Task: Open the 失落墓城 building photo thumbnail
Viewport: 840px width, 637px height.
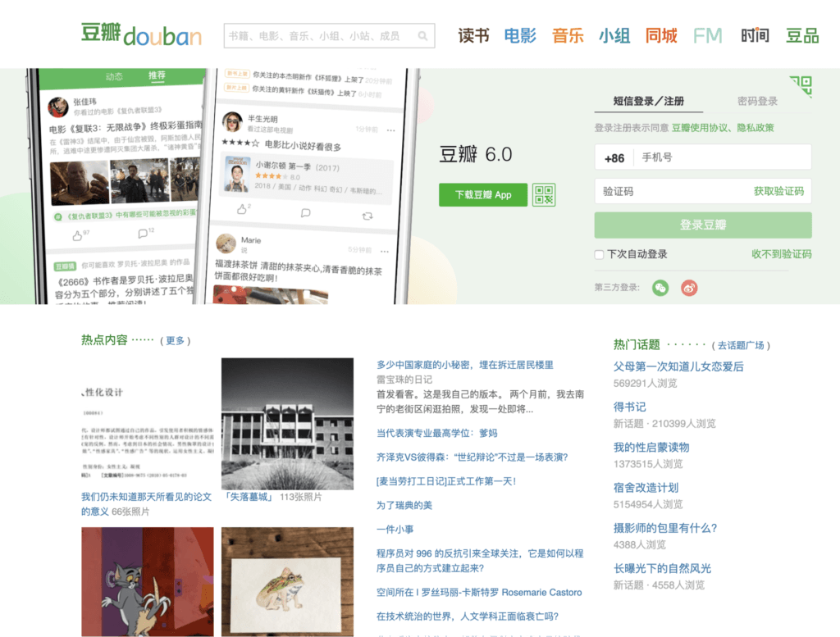Action: point(287,424)
